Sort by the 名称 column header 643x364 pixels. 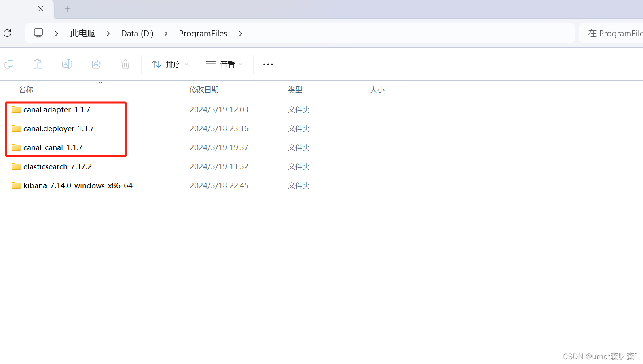pos(26,90)
